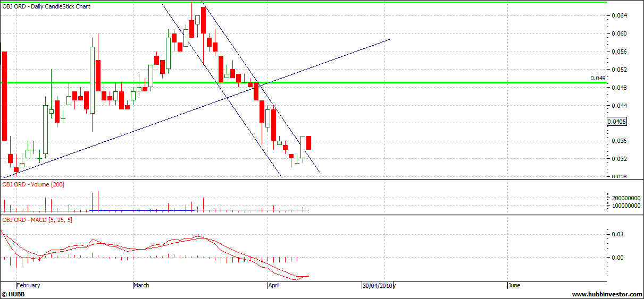
Task: Select the OBJ ORD Volume [200] panel label
Action: [x=34, y=184]
